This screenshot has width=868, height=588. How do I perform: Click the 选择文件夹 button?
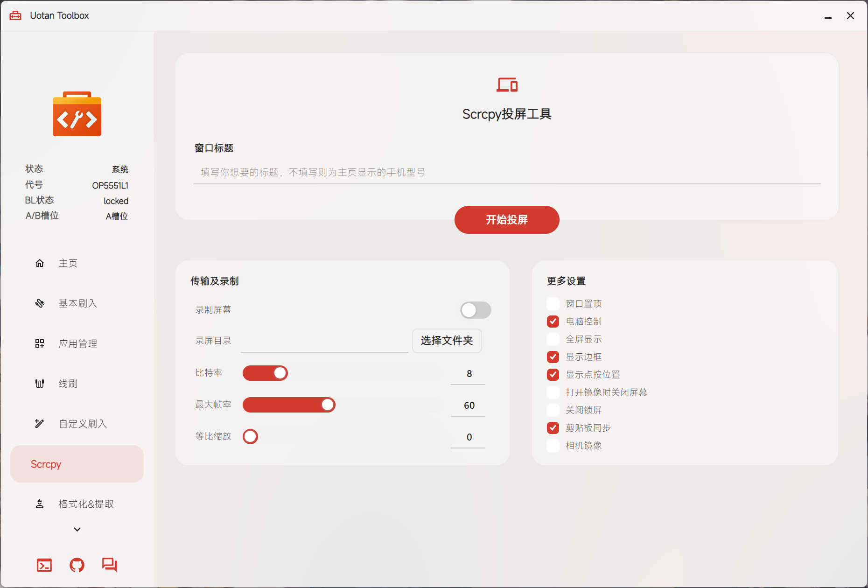(x=447, y=341)
